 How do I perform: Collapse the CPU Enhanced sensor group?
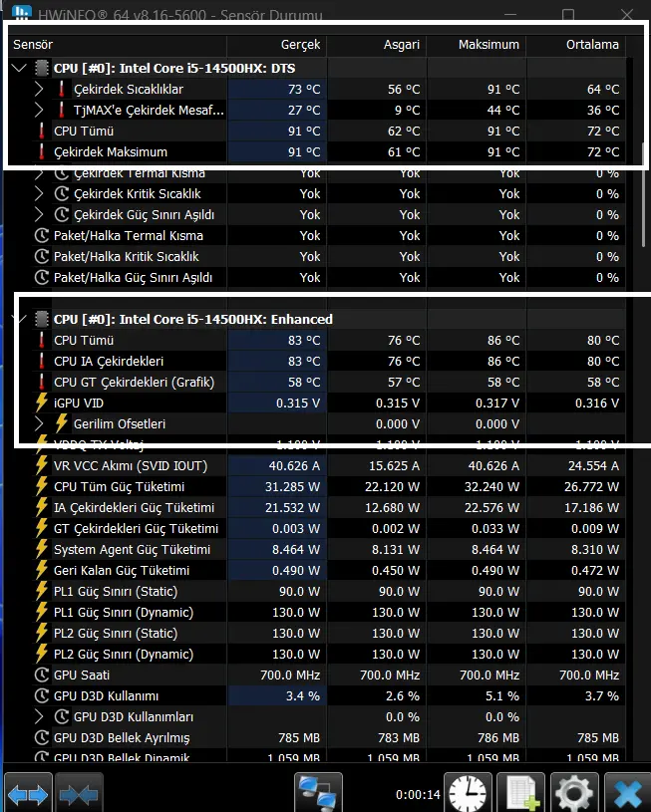pos(21,319)
